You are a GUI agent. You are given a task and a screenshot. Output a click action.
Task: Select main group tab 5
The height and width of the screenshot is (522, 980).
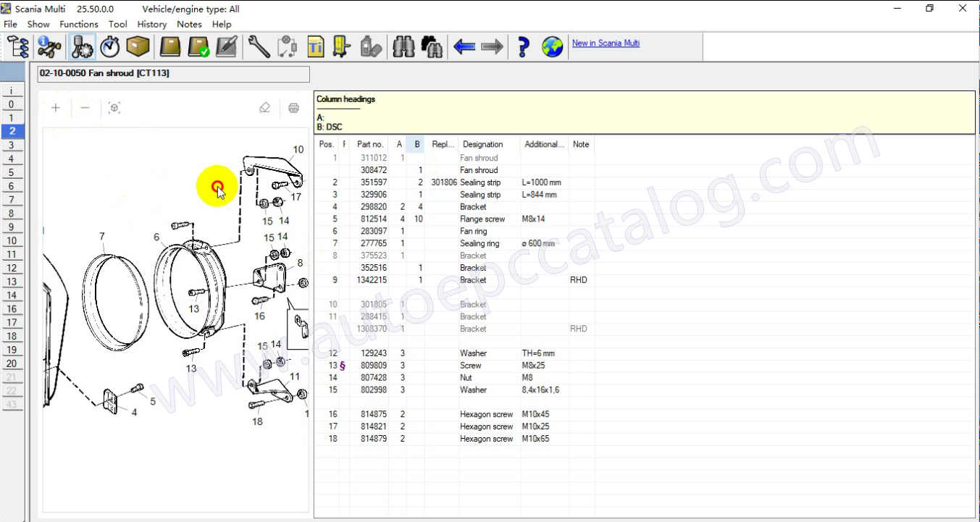12,172
